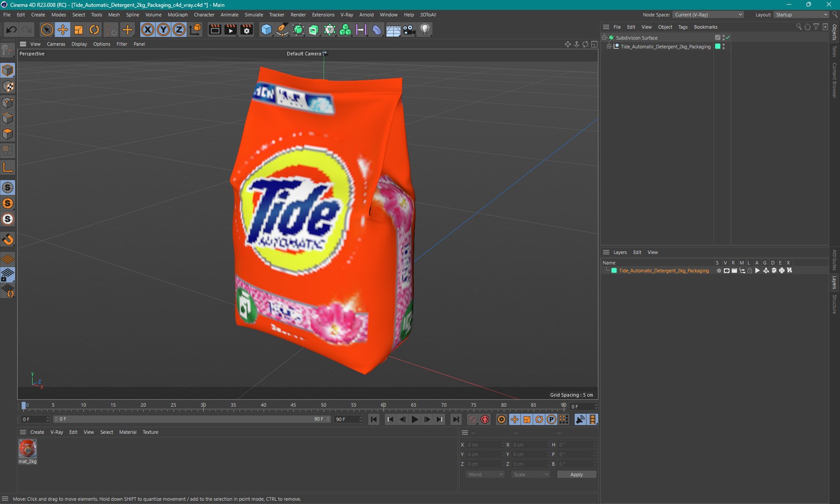Image resolution: width=840 pixels, height=504 pixels.
Task: Open viewport panel hamburger menu
Action: click(x=23, y=44)
